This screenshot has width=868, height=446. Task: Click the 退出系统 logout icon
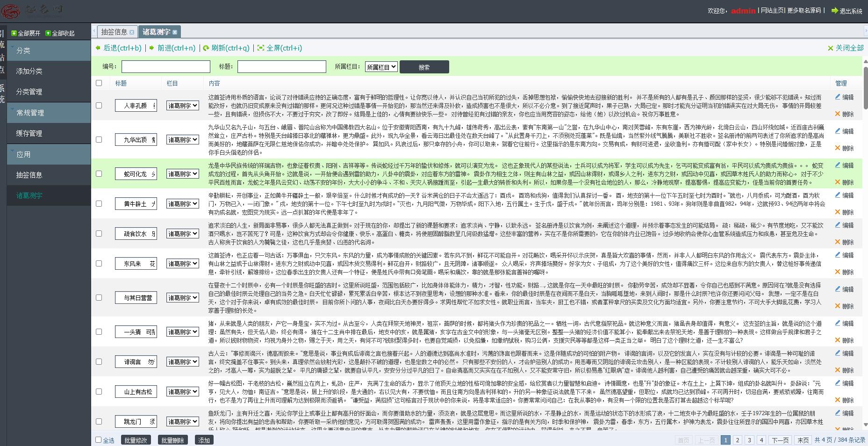click(834, 11)
